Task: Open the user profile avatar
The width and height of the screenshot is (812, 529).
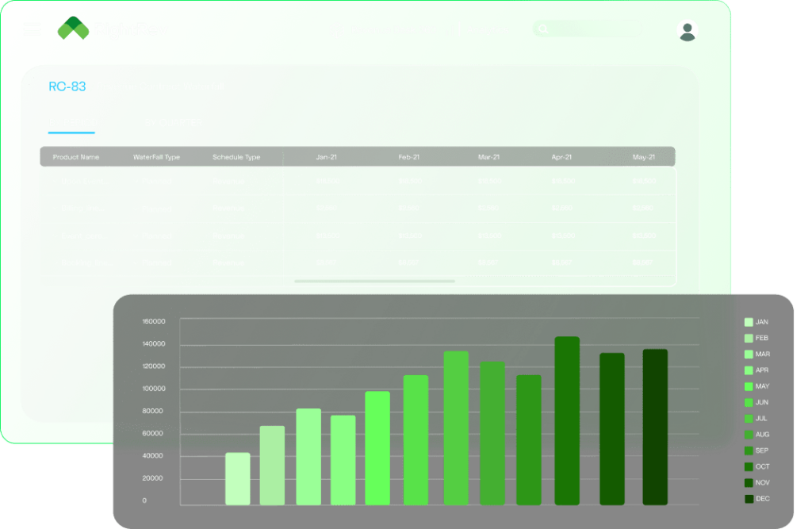Action: (687, 30)
